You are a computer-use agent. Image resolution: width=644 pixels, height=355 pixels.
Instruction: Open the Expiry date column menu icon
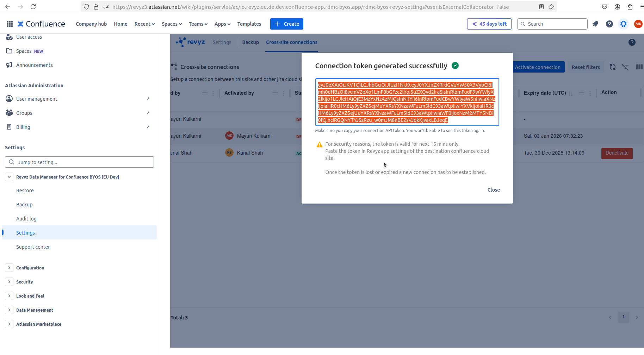[x=590, y=93]
